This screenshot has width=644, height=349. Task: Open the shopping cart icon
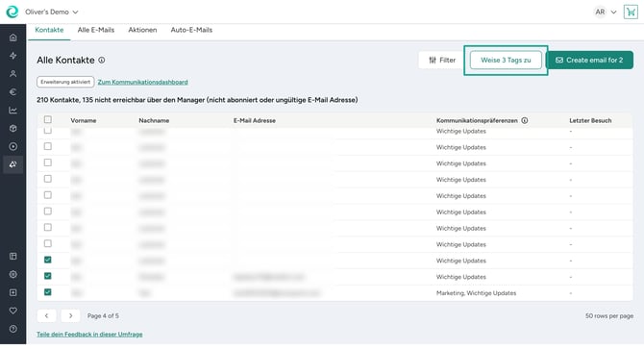pos(631,12)
